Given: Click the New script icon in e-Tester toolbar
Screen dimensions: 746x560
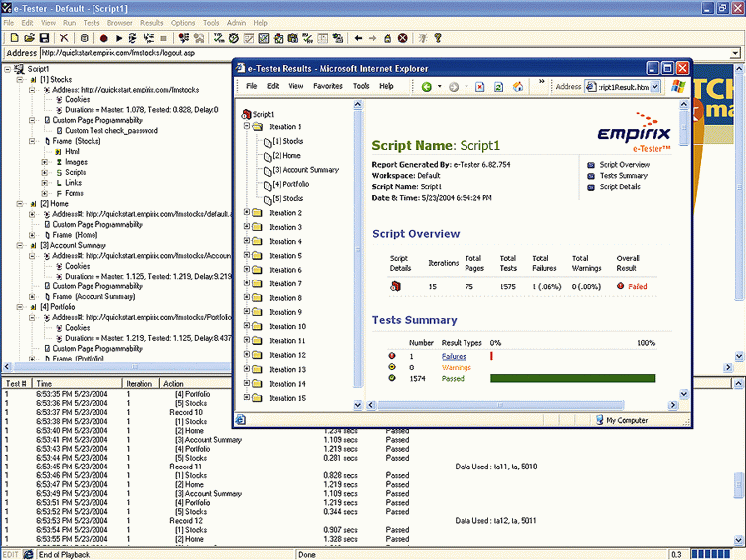Looking at the screenshot, I should coord(14,38).
